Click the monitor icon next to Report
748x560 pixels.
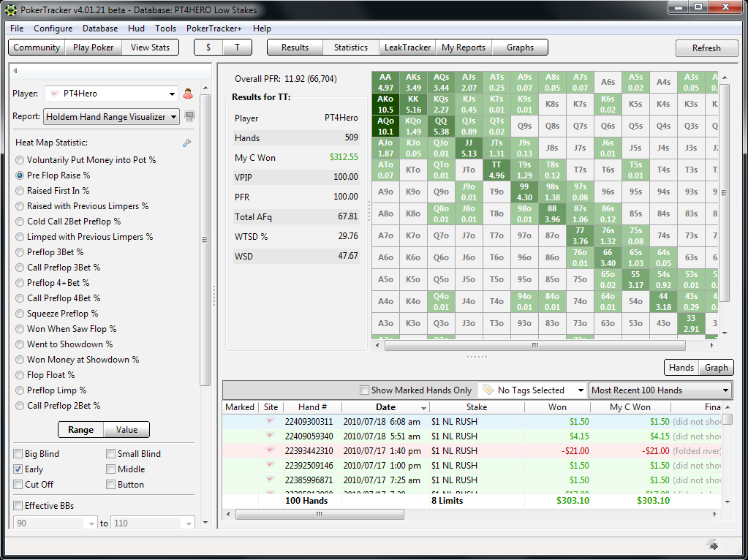pos(189,116)
